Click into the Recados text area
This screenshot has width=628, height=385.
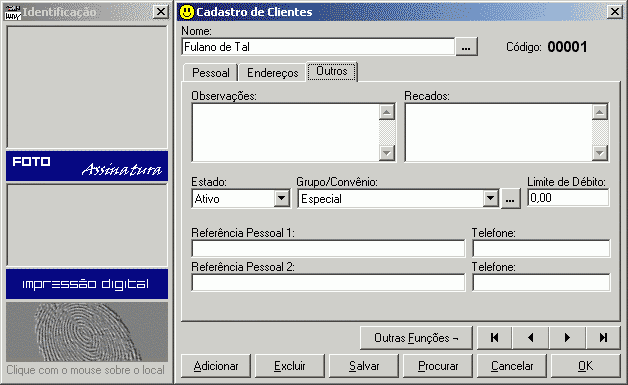(x=499, y=133)
